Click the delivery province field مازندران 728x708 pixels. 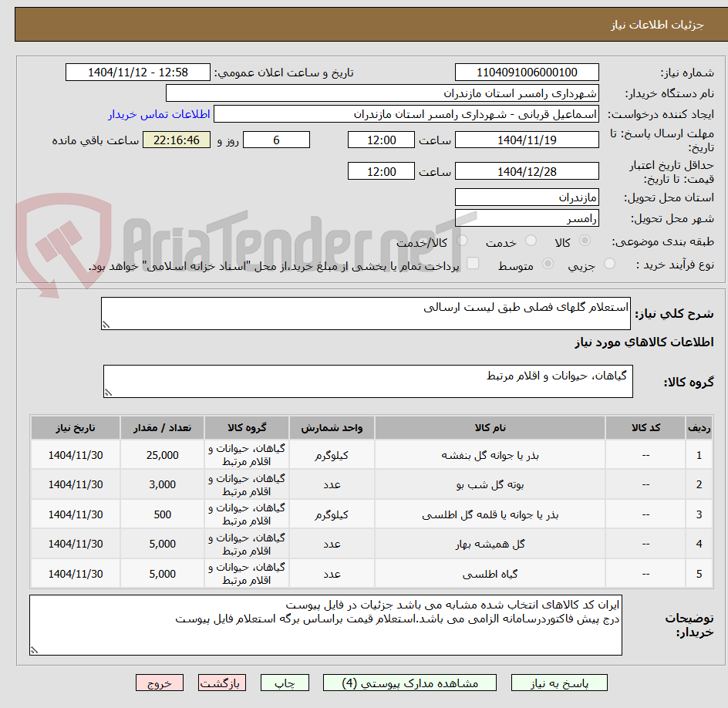pos(527,197)
